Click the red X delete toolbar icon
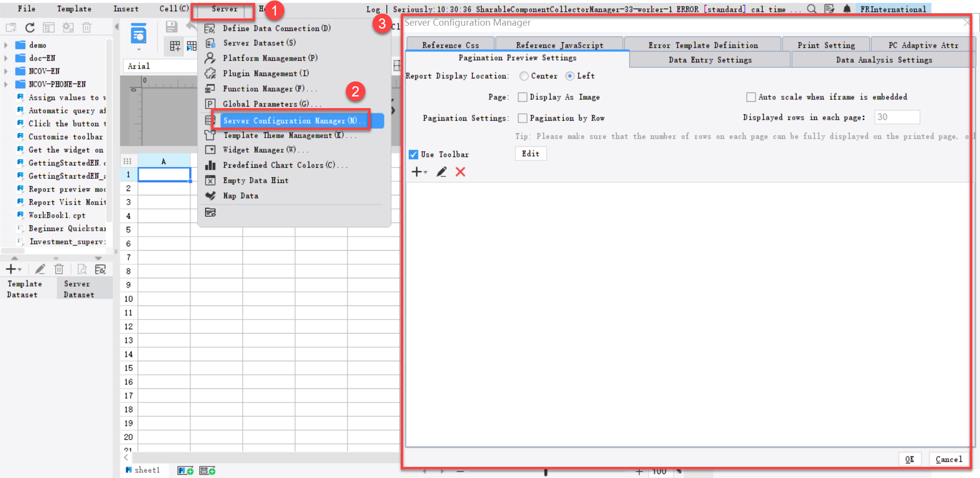Image resolution: width=980 pixels, height=478 pixels. point(460,172)
